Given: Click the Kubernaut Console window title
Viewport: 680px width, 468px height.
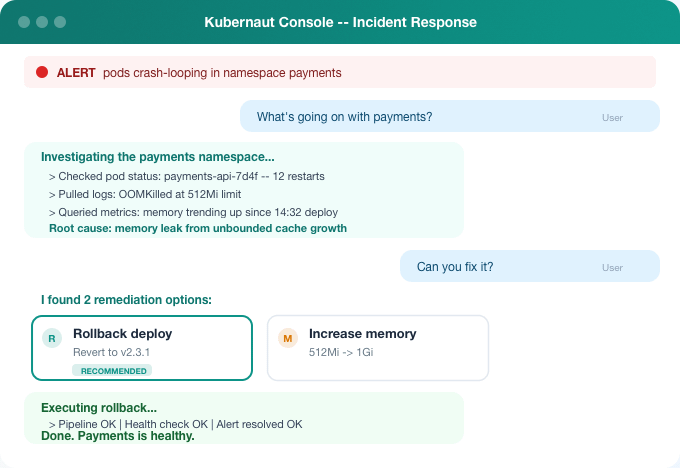Looking at the screenshot, I should [340, 22].
